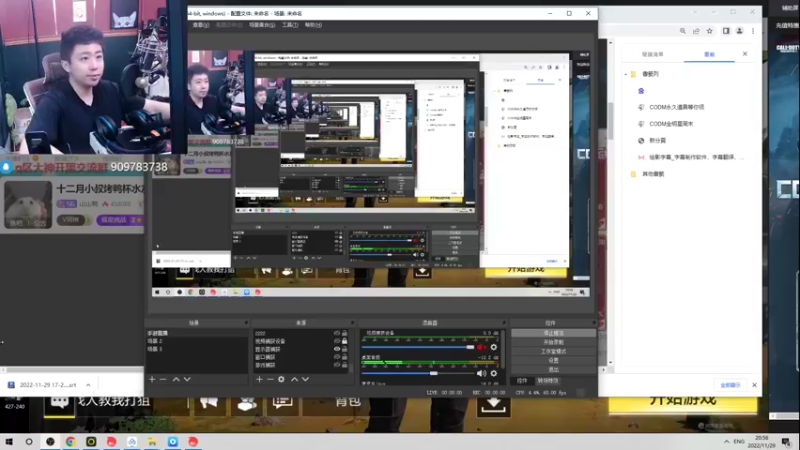Open sources dock popout icon

coord(352,323)
